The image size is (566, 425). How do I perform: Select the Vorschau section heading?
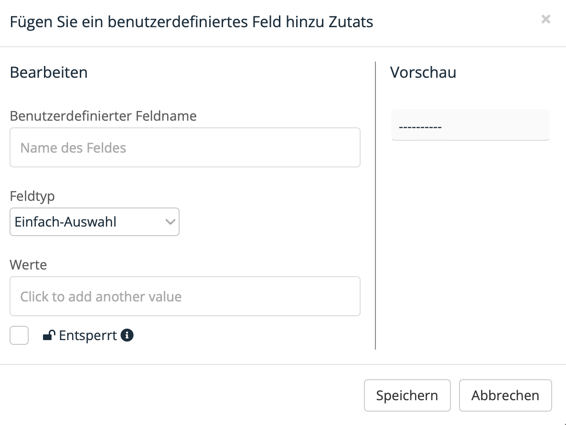(x=423, y=72)
